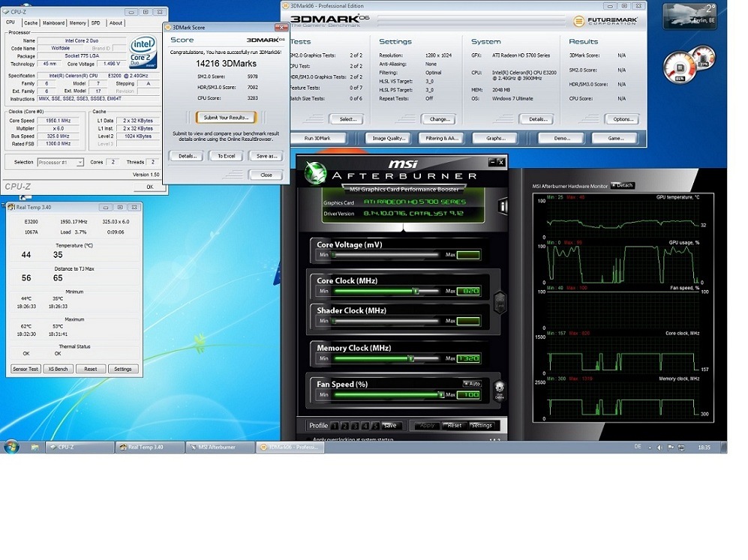Viewport: 748px width, 560px height.
Task: Click Change under 3DMark06 Settings
Action: point(439,119)
